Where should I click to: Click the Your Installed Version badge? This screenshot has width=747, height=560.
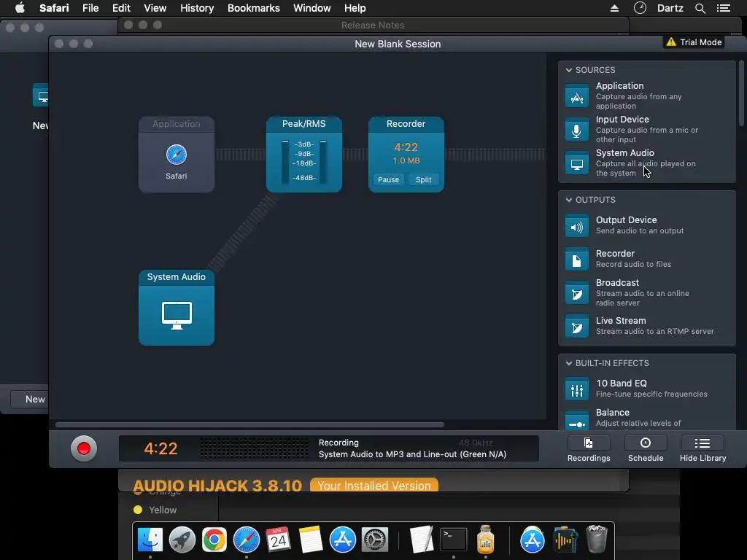[374, 485]
